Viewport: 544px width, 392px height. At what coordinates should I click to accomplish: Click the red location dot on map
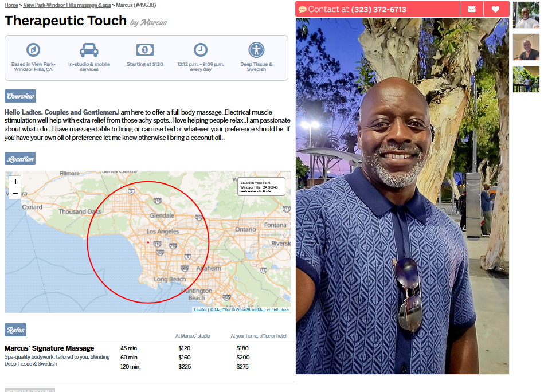click(x=148, y=242)
